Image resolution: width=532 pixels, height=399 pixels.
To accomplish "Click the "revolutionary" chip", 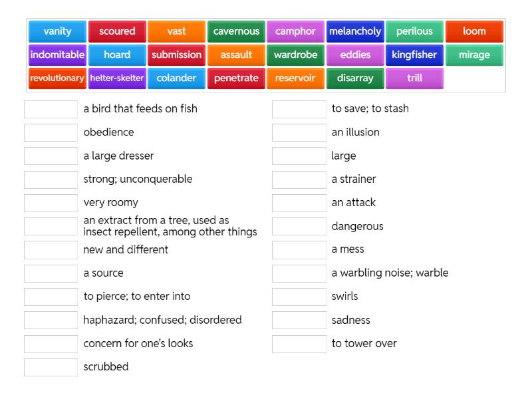I will (57, 78).
